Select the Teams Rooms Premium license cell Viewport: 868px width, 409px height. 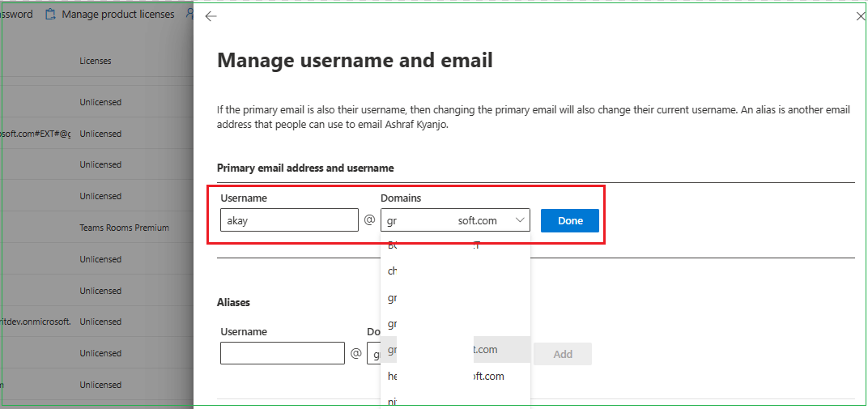click(125, 228)
